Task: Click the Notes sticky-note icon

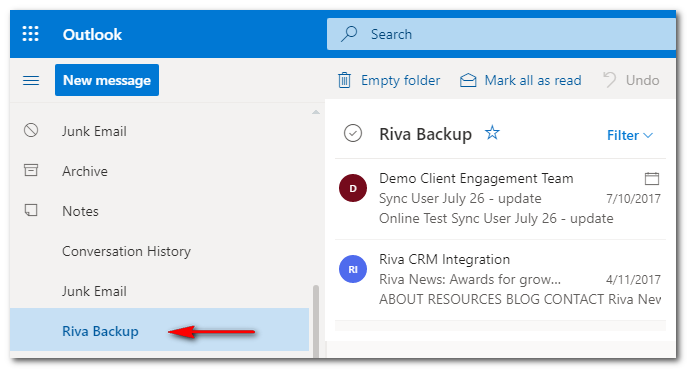Action: pos(31,210)
